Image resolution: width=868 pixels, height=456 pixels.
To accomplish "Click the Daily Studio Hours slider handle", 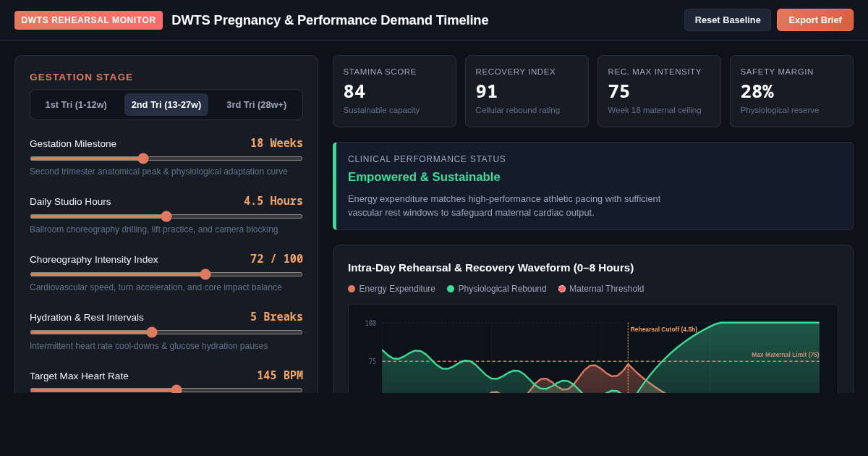I will pyautogui.click(x=166, y=216).
